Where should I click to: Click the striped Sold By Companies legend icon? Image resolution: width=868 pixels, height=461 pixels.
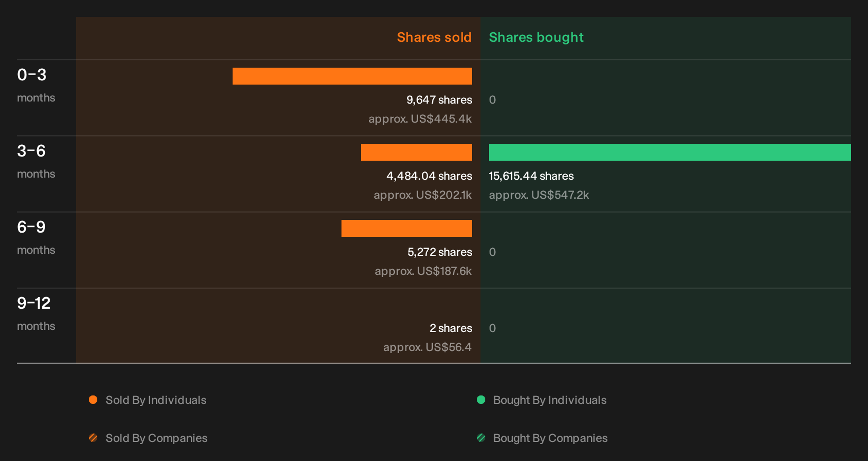tap(93, 438)
